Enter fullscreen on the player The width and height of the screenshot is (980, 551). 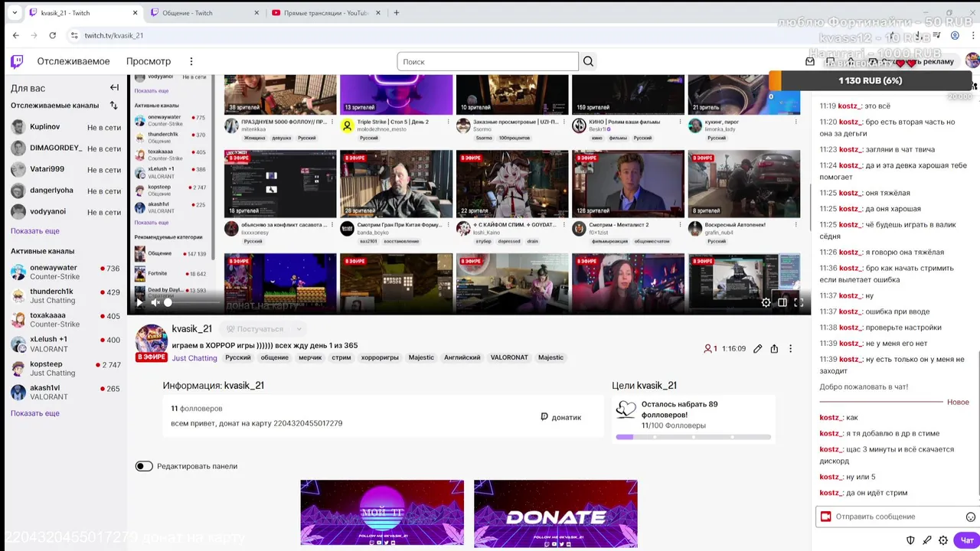click(x=799, y=302)
